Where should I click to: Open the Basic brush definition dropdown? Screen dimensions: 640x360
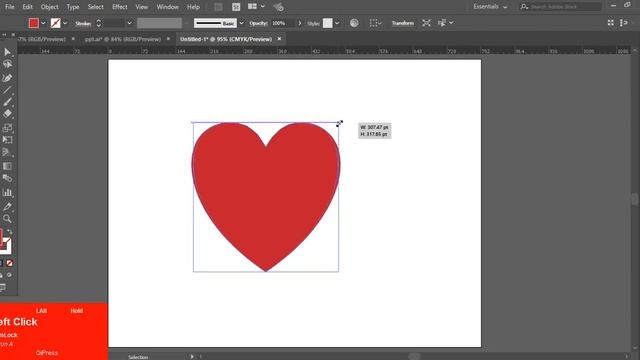(x=242, y=23)
